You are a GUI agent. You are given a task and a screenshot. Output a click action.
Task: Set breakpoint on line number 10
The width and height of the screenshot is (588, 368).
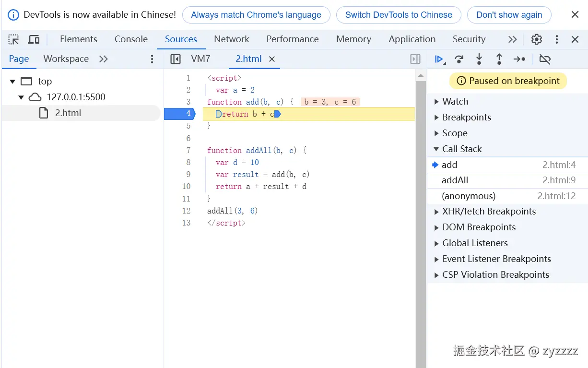(186, 186)
